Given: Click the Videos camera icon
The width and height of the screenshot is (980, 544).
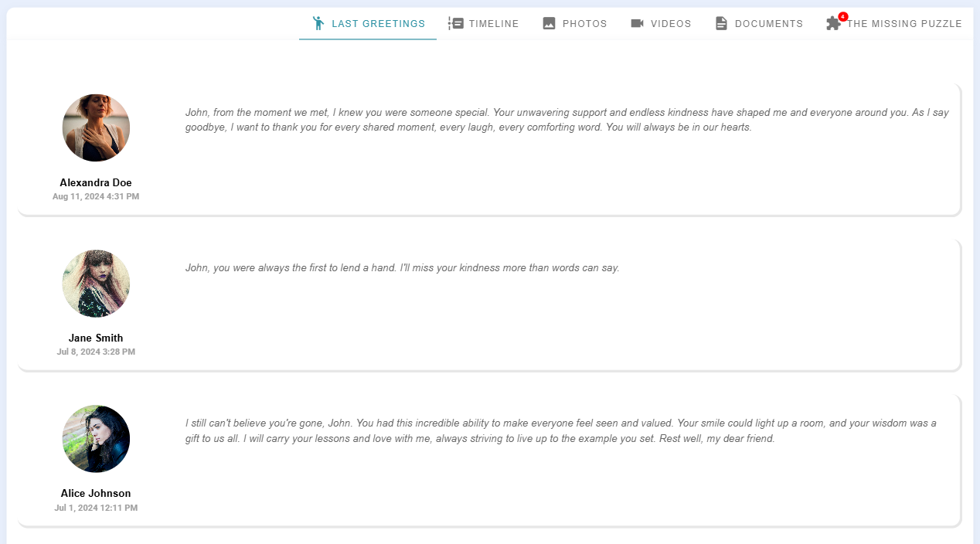Looking at the screenshot, I should tap(638, 23).
